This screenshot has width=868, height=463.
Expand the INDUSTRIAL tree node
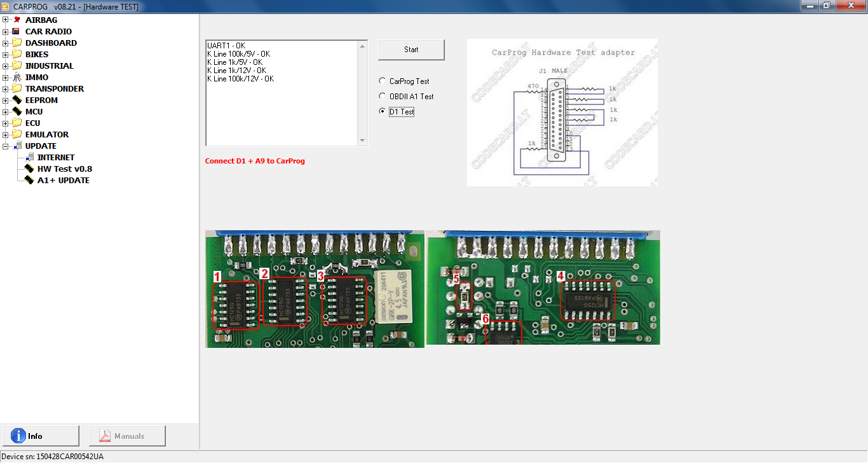click(6, 66)
